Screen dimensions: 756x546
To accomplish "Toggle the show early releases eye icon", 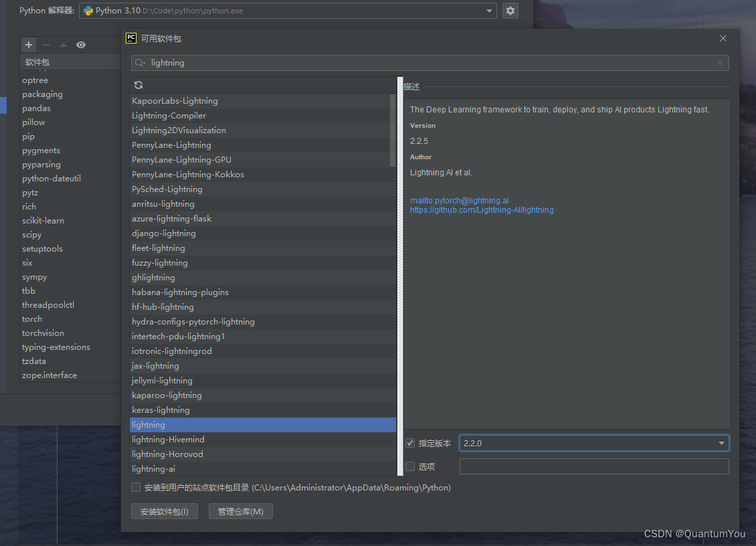I will [x=81, y=45].
